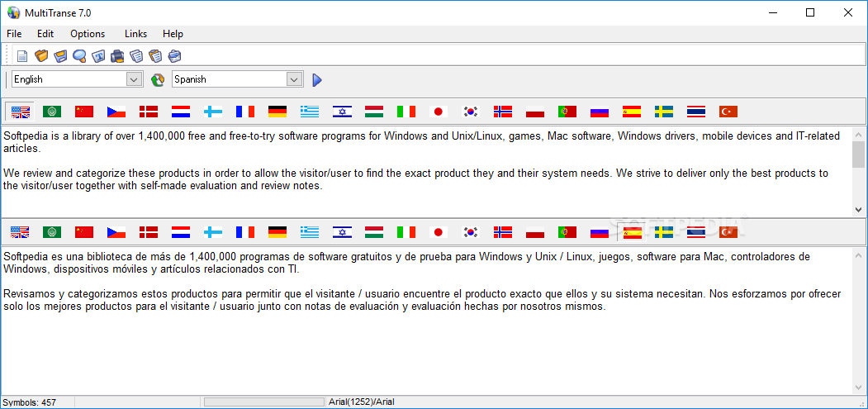868x409 pixels.
Task: Choose the Dutch flag in the target row
Action: [181, 232]
